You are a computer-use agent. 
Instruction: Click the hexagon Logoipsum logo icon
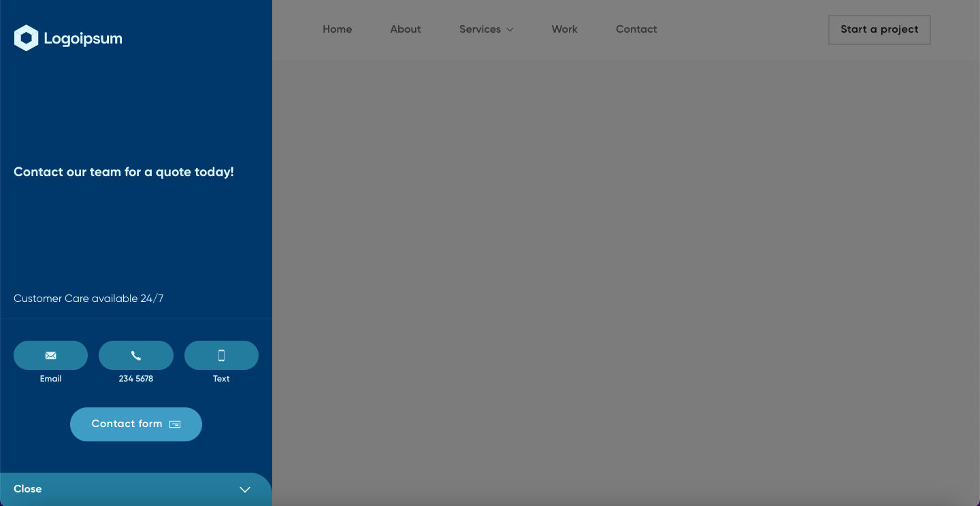[26, 38]
